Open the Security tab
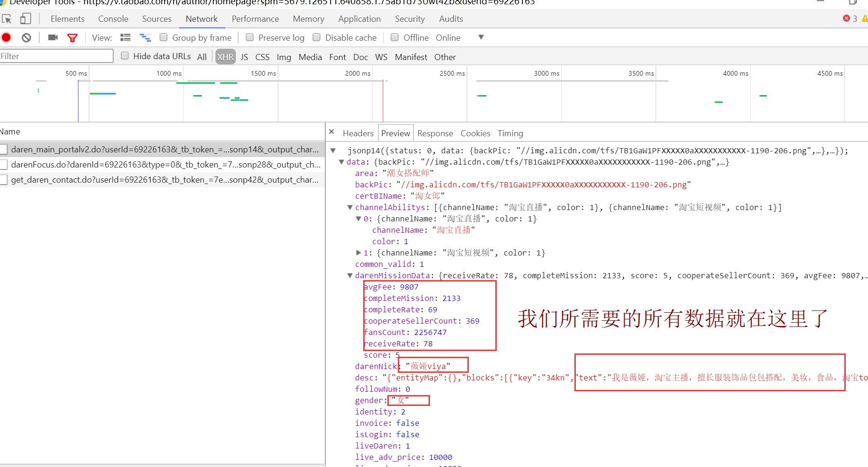 click(410, 19)
